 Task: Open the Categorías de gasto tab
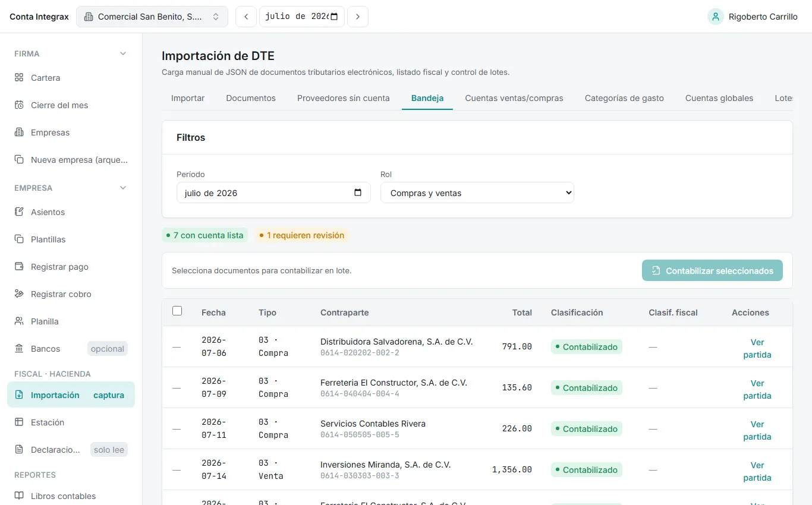coord(624,98)
